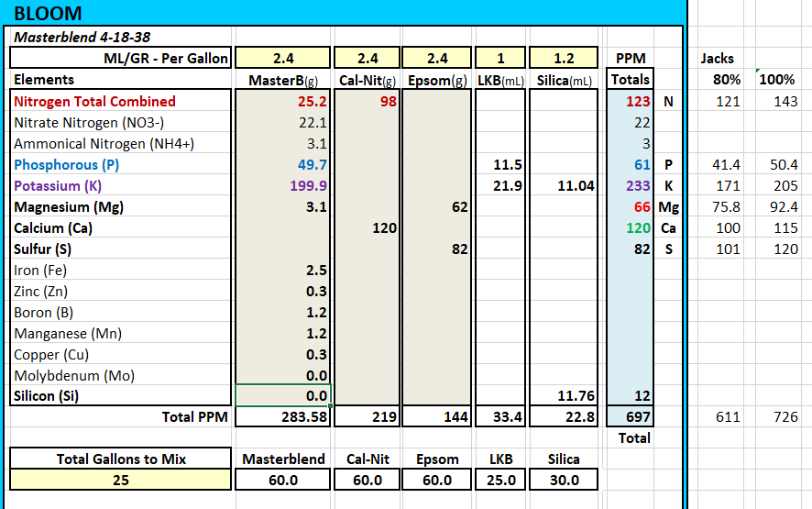This screenshot has width=812, height=509.
Task: Select the Ammonical Nitrogen (NH4+) label
Action: tap(104, 144)
